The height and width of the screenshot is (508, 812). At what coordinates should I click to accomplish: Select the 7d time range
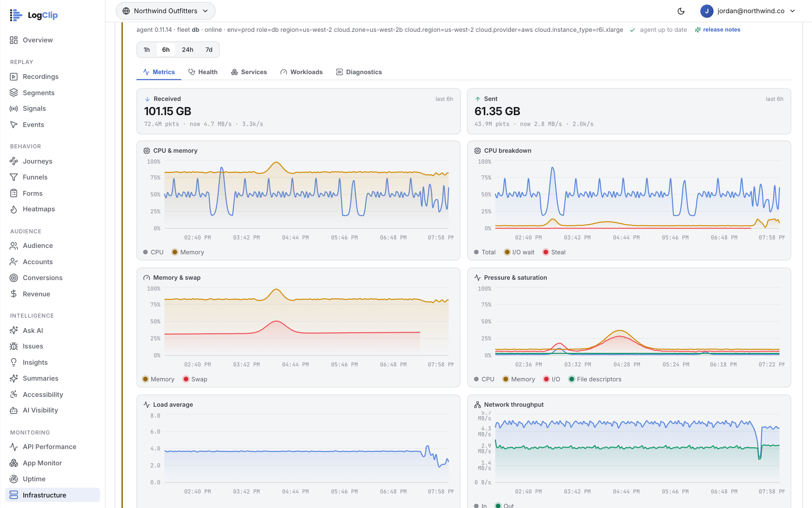(x=209, y=50)
